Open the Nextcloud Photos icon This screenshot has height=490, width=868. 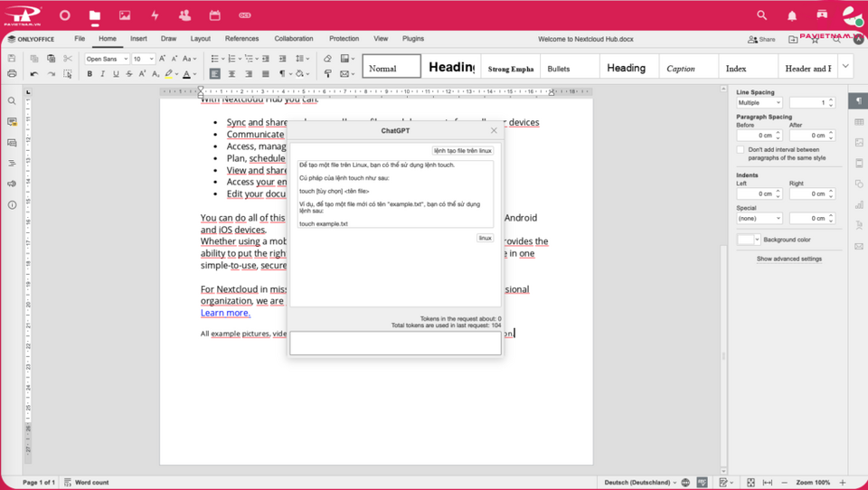pyautogui.click(x=125, y=15)
